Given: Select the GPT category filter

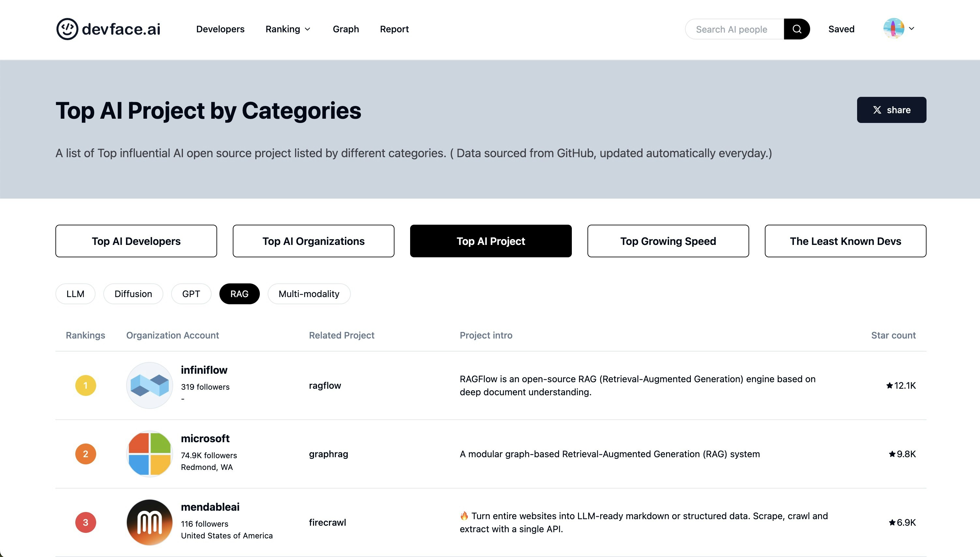Looking at the screenshot, I should [x=191, y=294].
